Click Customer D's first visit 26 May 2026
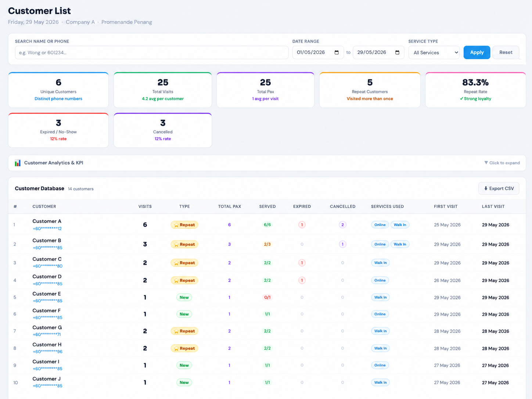Image resolution: width=532 pixels, height=399 pixels. coord(447,280)
